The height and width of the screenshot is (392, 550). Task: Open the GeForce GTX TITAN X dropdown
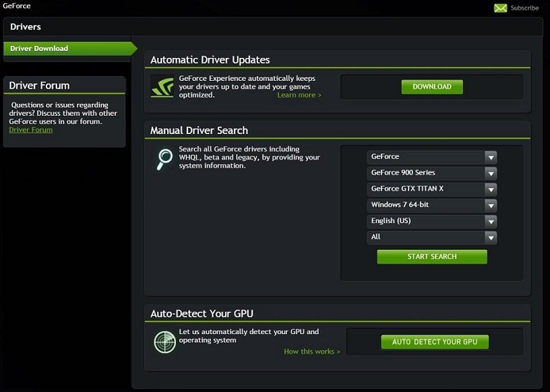click(x=432, y=189)
